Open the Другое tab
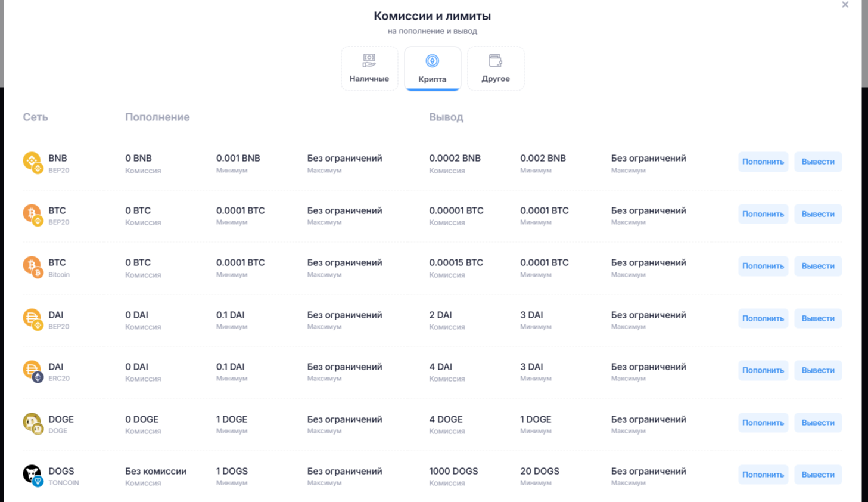 coord(496,69)
